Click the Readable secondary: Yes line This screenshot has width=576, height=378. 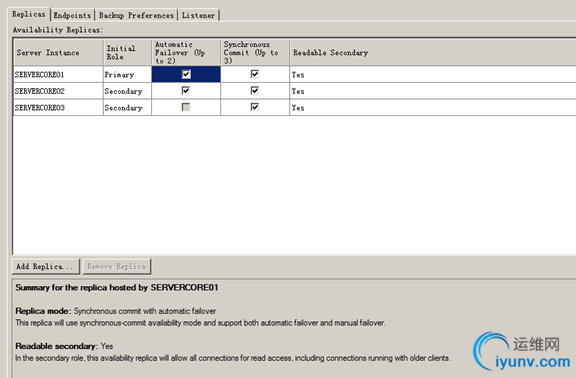(x=64, y=346)
